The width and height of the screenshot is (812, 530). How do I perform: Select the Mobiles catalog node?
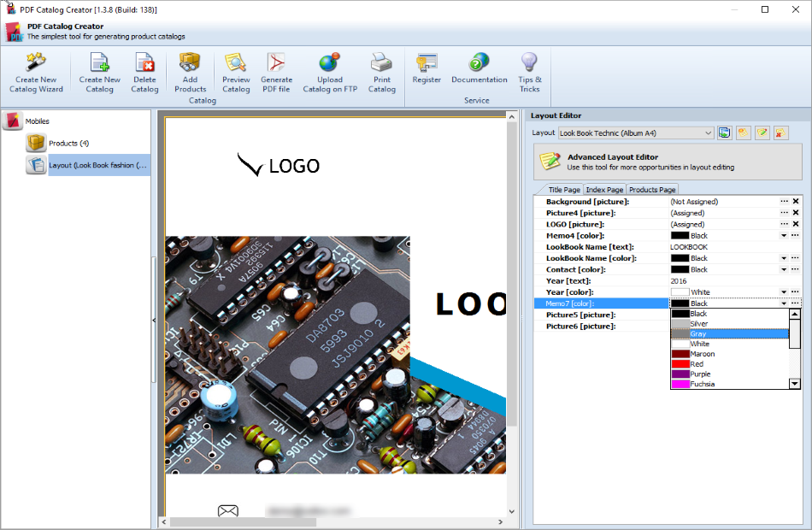[x=38, y=121]
